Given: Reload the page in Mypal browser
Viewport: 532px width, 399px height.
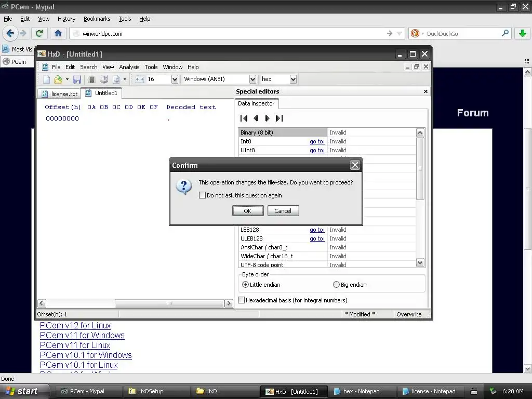Looking at the screenshot, I should click(39, 33).
